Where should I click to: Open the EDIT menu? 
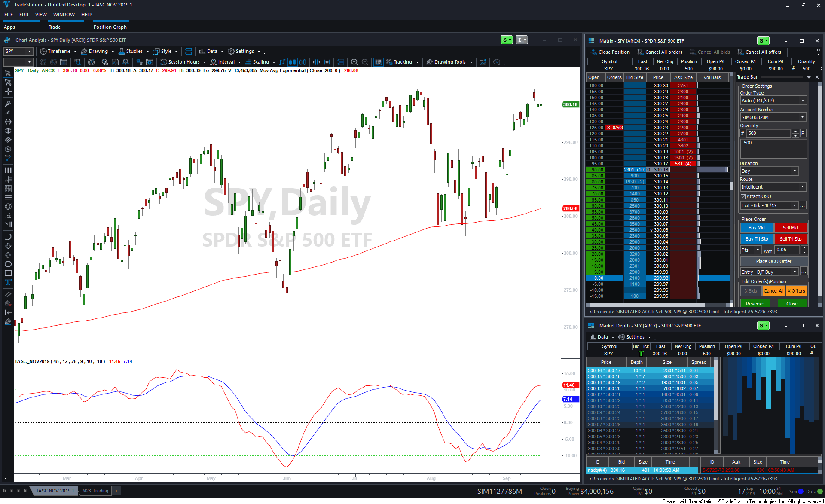tap(24, 15)
